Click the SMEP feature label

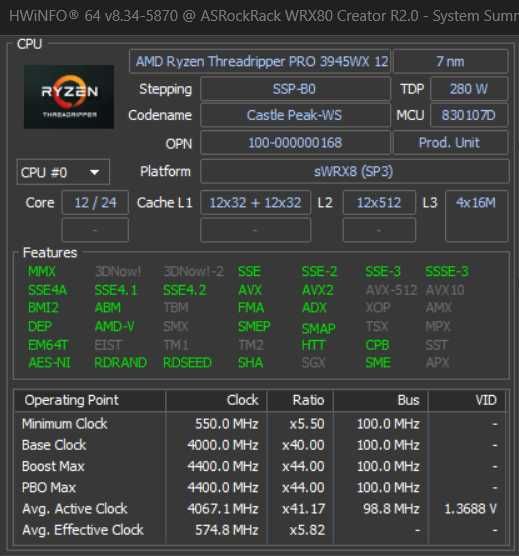[254, 326]
